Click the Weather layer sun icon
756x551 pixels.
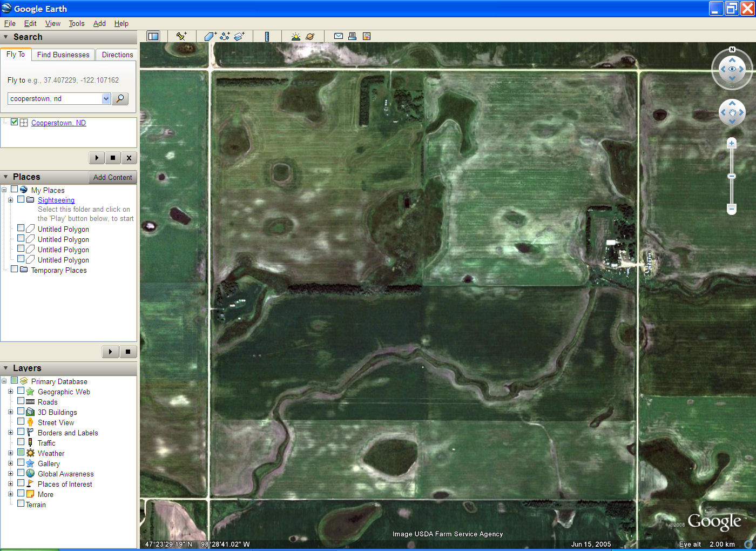30,453
